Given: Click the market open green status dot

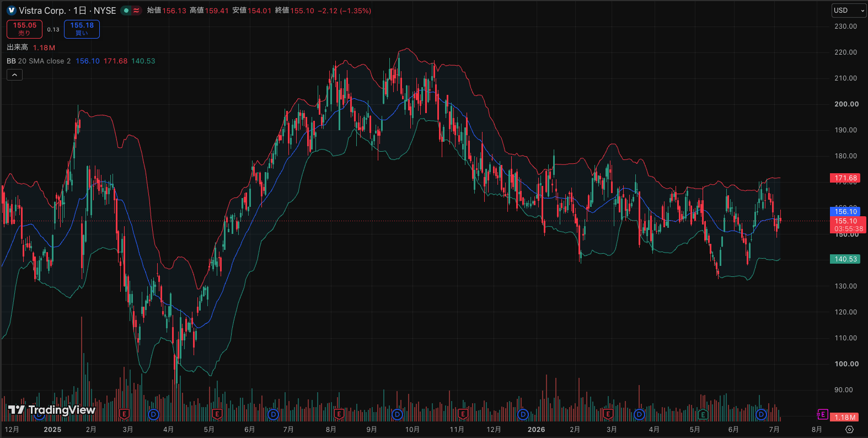Looking at the screenshot, I should pos(126,10).
